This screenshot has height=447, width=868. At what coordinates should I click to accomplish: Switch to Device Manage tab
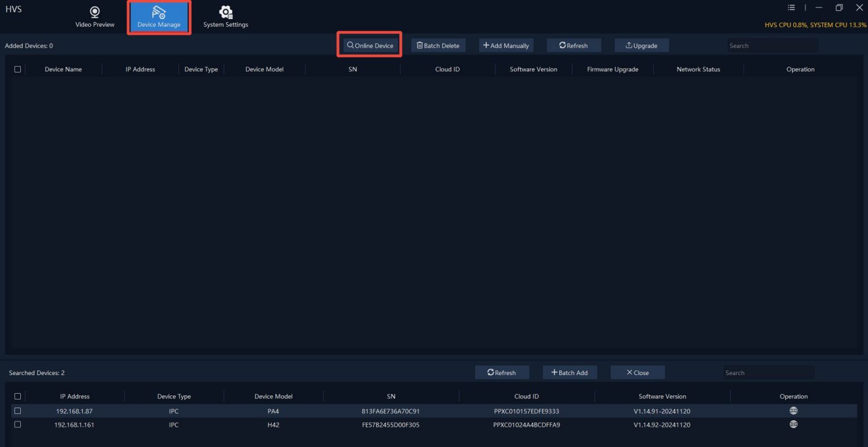[x=159, y=17]
